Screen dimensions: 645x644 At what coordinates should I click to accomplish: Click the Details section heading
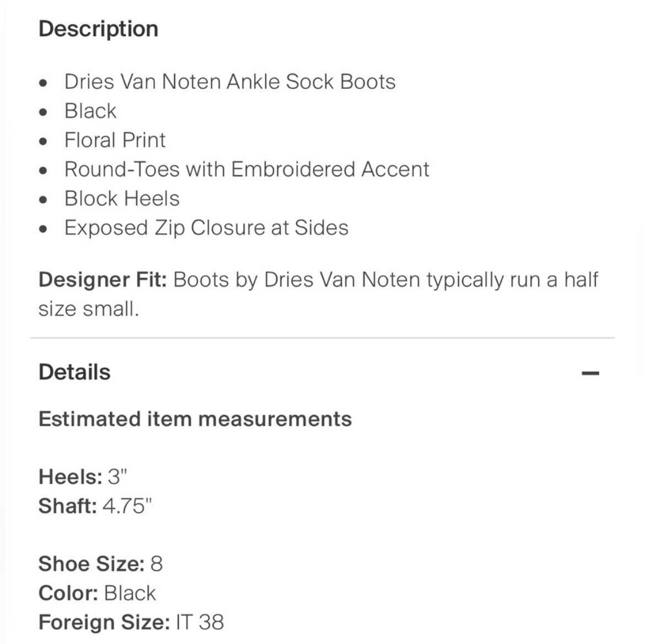pos(74,372)
